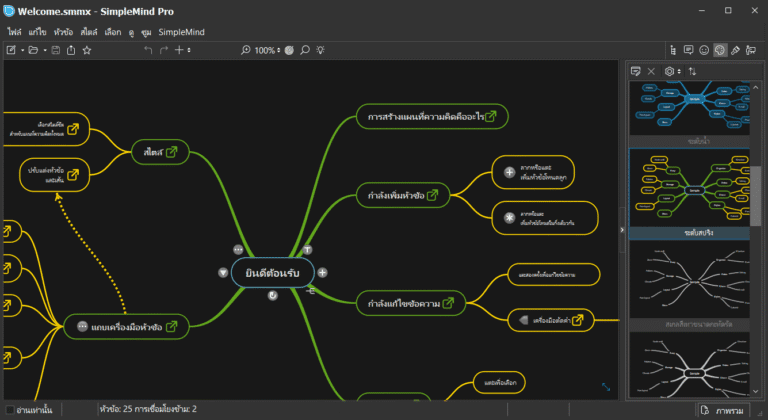
Task: Open the new mind map dropdown arrow
Action: (22, 50)
